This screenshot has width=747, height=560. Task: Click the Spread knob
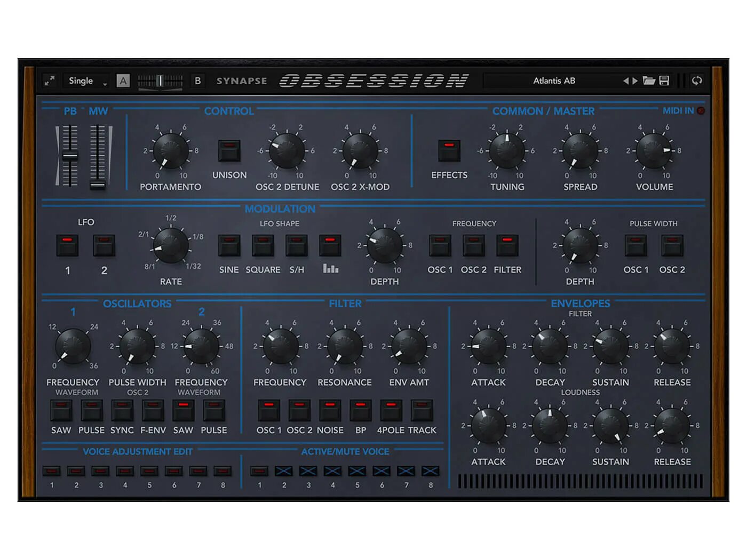pos(581,151)
